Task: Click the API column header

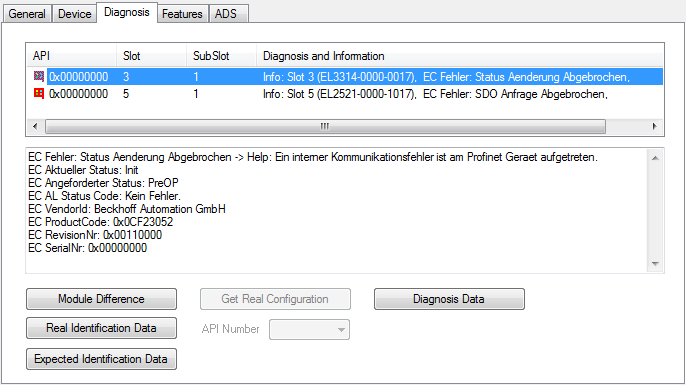Action: click(x=71, y=56)
